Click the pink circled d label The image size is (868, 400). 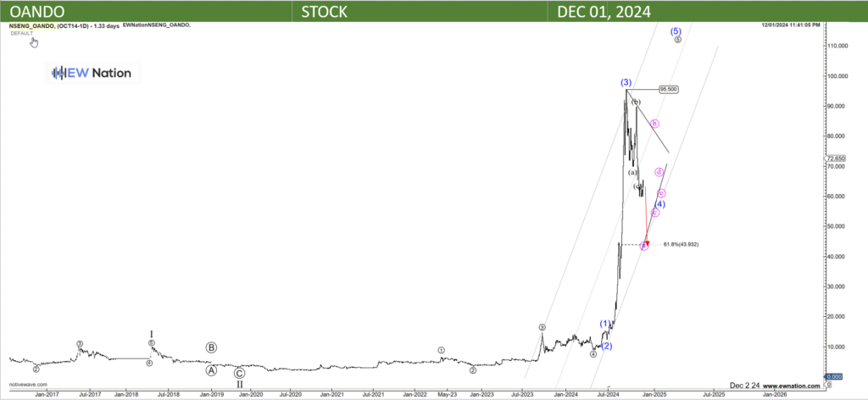[659, 172]
